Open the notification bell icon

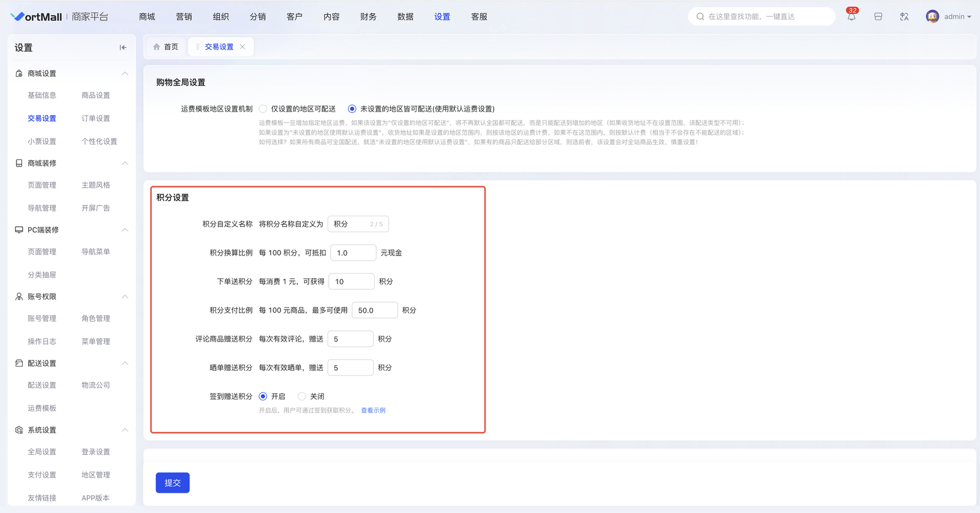851,17
